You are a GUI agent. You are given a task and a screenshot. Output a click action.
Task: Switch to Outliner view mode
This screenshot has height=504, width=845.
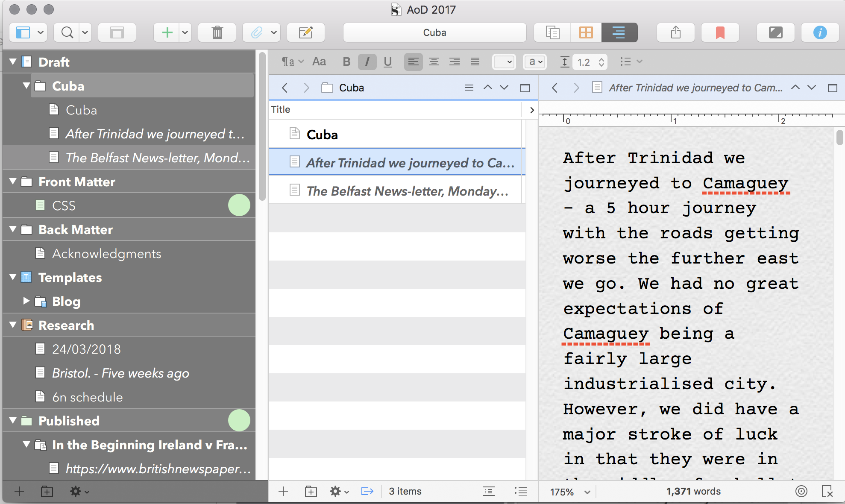pyautogui.click(x=619, y=32)
